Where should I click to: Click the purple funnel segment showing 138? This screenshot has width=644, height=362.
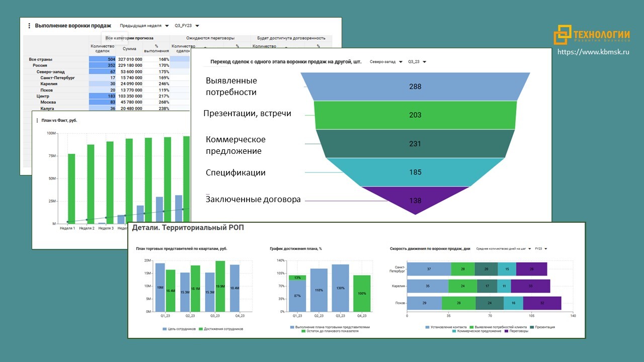pyautogui.click(x=416, y=200)
